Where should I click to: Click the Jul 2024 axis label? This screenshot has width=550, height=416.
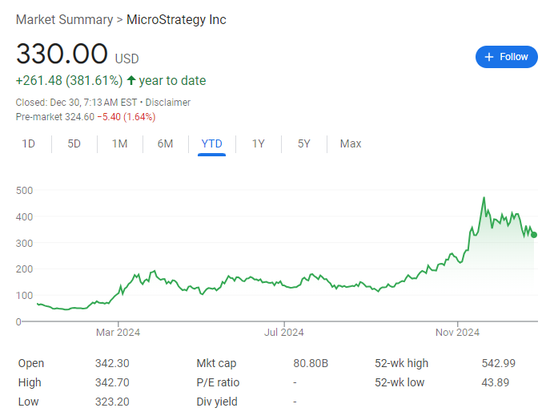pyautogui.click(x=284, y=333)
